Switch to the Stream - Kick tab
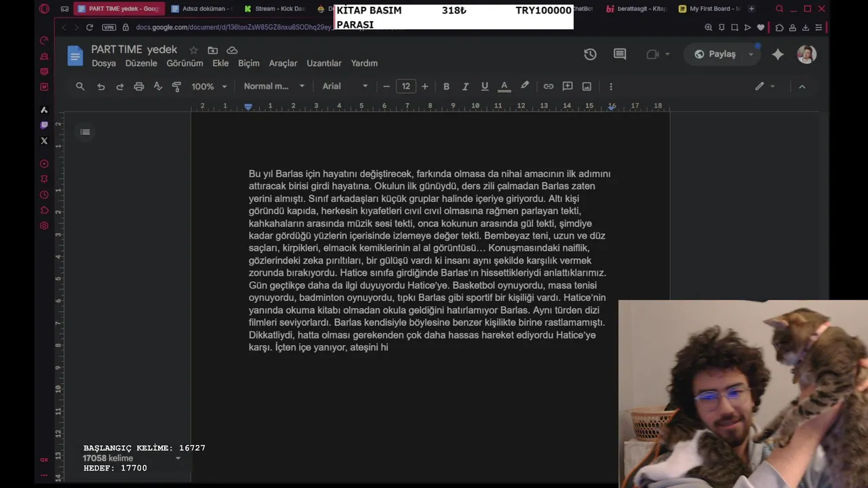This screenshot has width=868, height=488. click(x=275, y=9)
